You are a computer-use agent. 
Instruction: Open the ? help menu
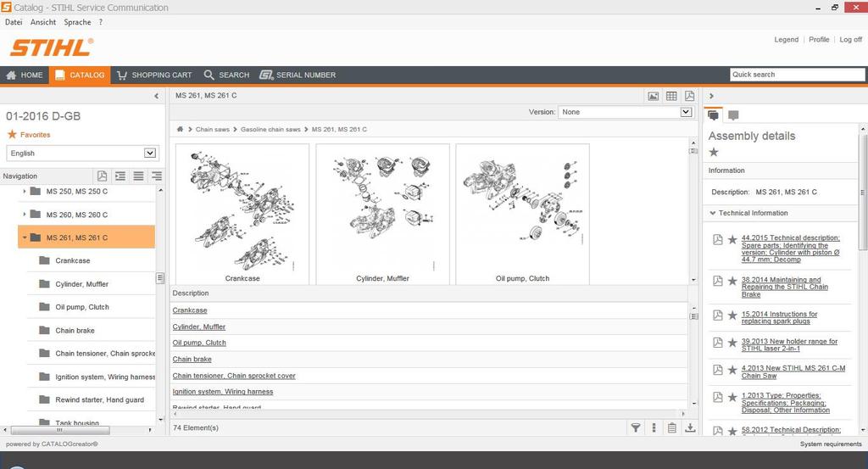pyautogui.click(x=101, y=22)
